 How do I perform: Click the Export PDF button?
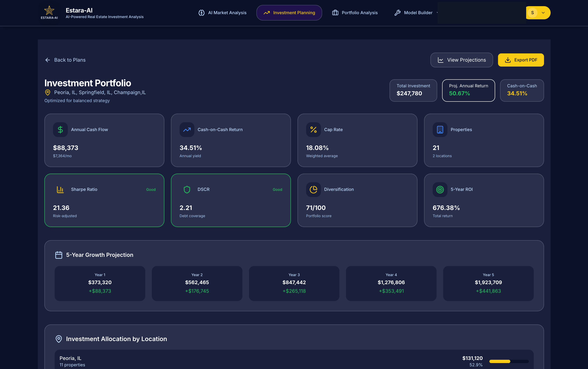[521, 60]
